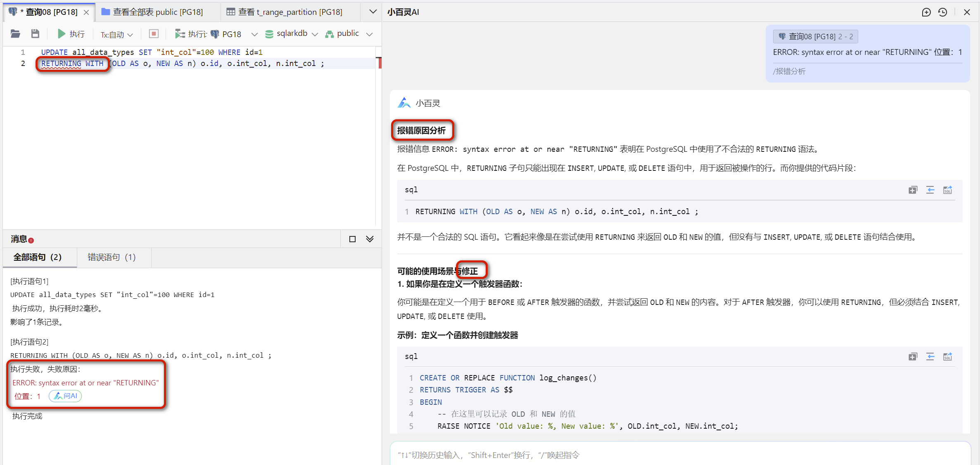The image size is (980, 465).
Task: Open conversation history in 小百灵AI panel
Action: 942,12
